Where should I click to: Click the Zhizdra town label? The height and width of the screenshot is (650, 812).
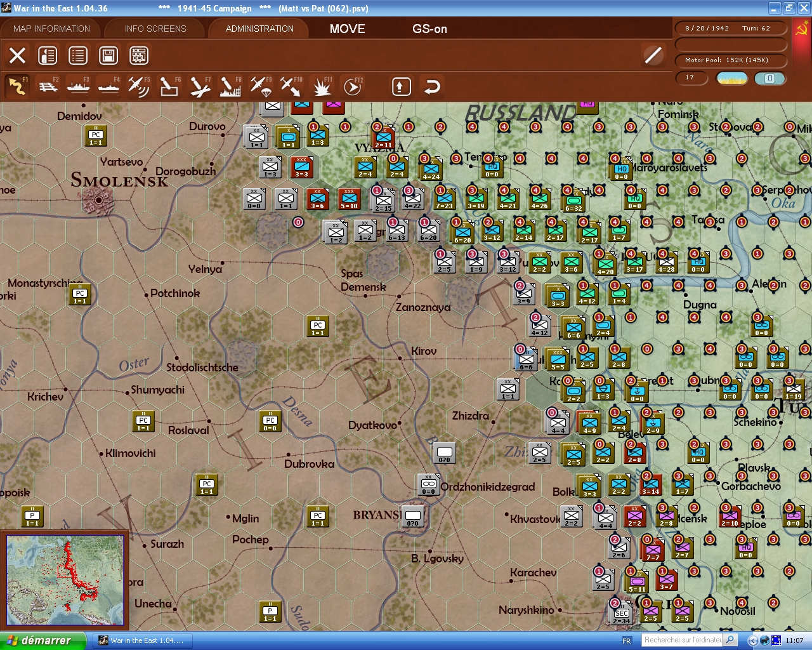coord(471,416)
